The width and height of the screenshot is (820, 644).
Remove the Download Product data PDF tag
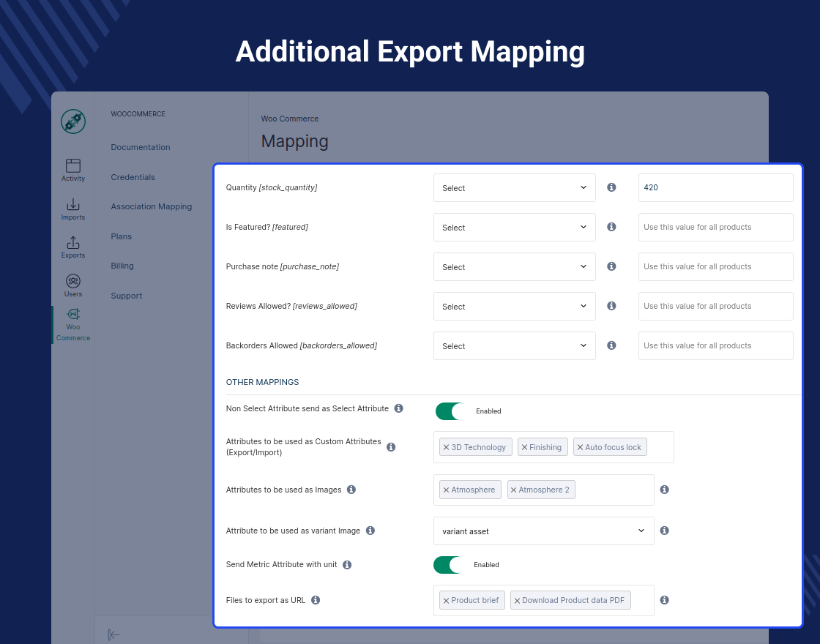point(517,601)
